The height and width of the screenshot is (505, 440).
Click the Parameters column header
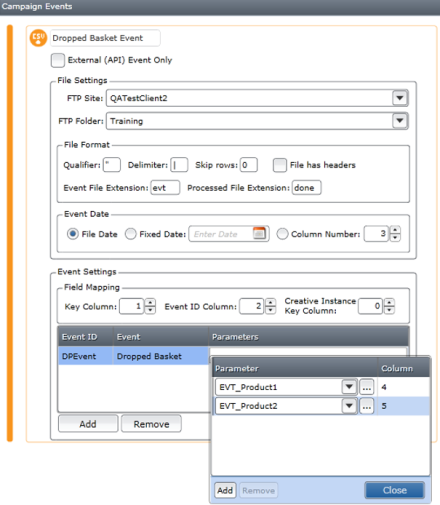click(x=235, y=337)
